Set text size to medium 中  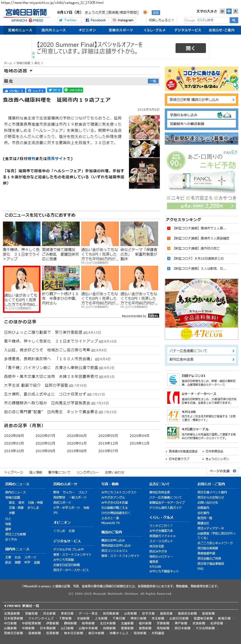tap(229, 11)
